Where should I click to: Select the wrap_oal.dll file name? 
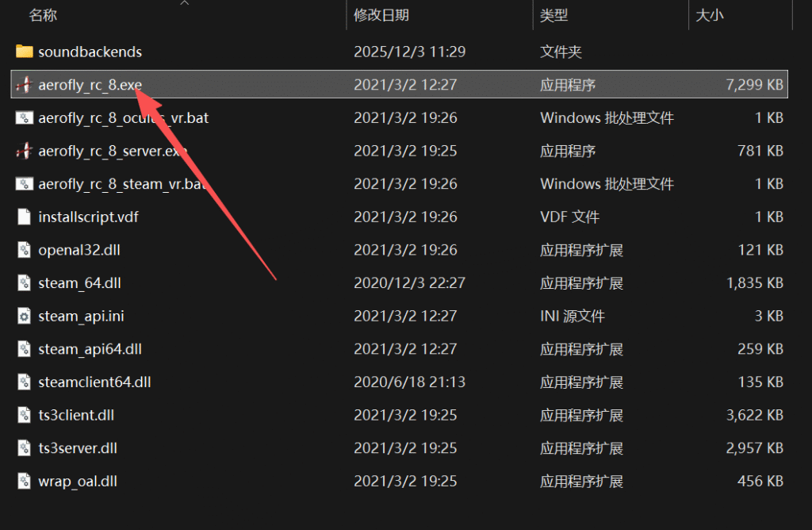[x=78, y=481]
